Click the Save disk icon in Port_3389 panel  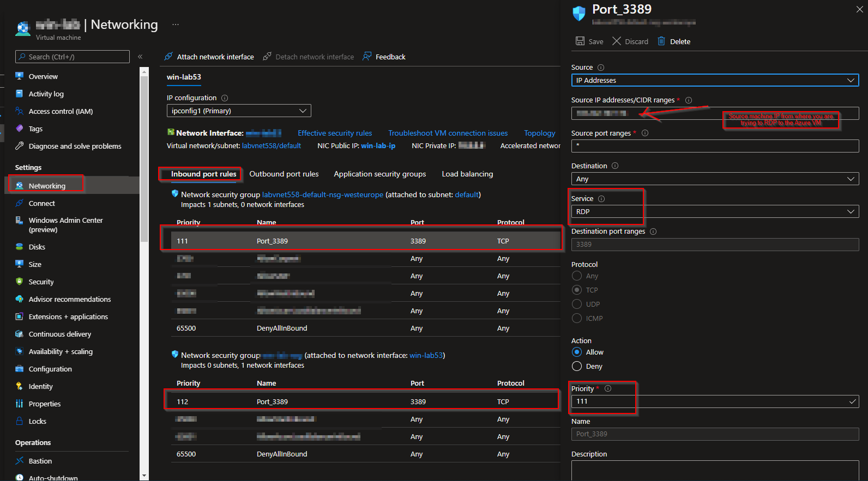pyautogui.click(x=580, y=41)
